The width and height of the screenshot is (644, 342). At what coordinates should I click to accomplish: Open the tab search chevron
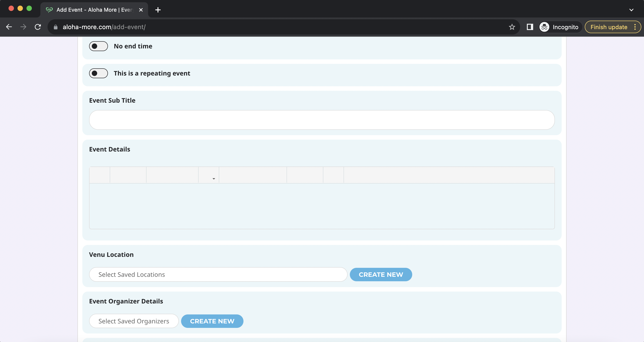[x=631, y=10]
